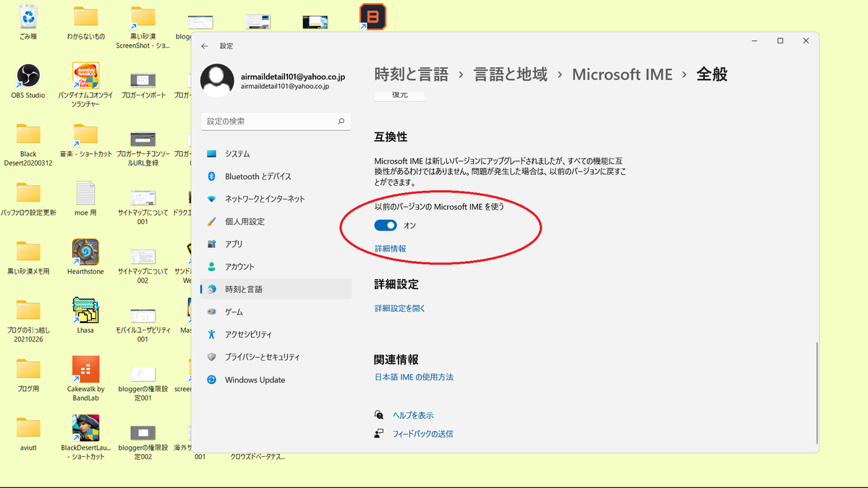
Task: Turn off 以前のバージョンの Microsoft IME toggle
Action: click(386, 226)
